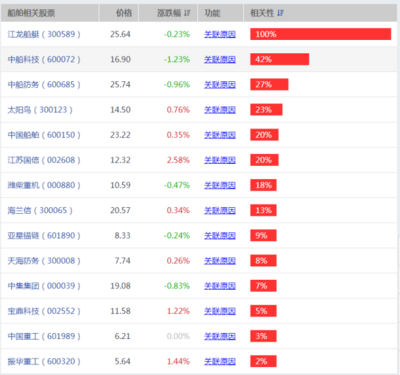Click 关联原因 link for 宝鼎科技

pyautogui.click(x=220, y=311)
